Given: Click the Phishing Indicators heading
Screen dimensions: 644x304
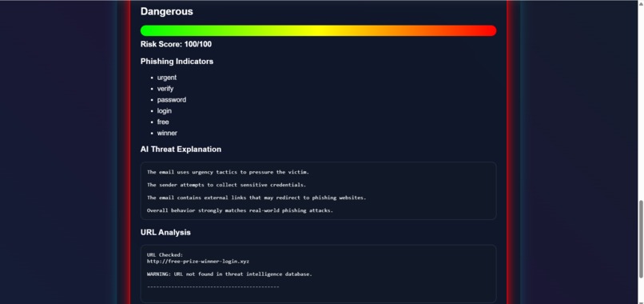Looking at the screenshot, I should click(x=177, y=62).
